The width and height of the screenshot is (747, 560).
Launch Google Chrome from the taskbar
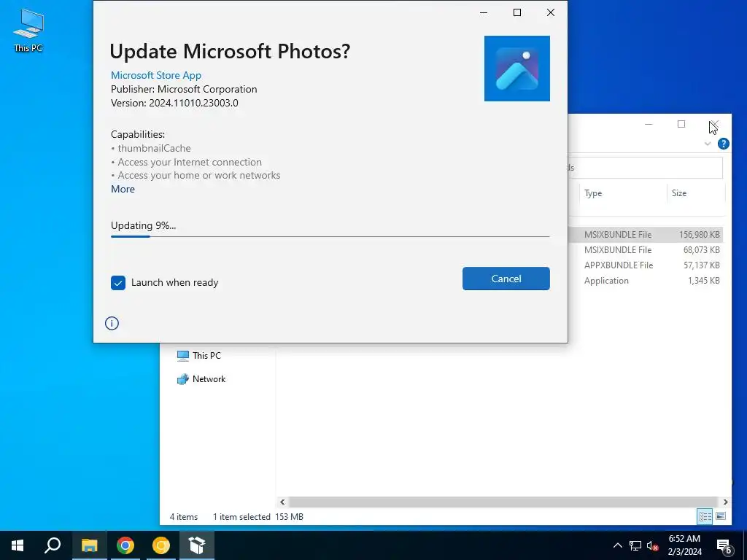coord(125,545)
